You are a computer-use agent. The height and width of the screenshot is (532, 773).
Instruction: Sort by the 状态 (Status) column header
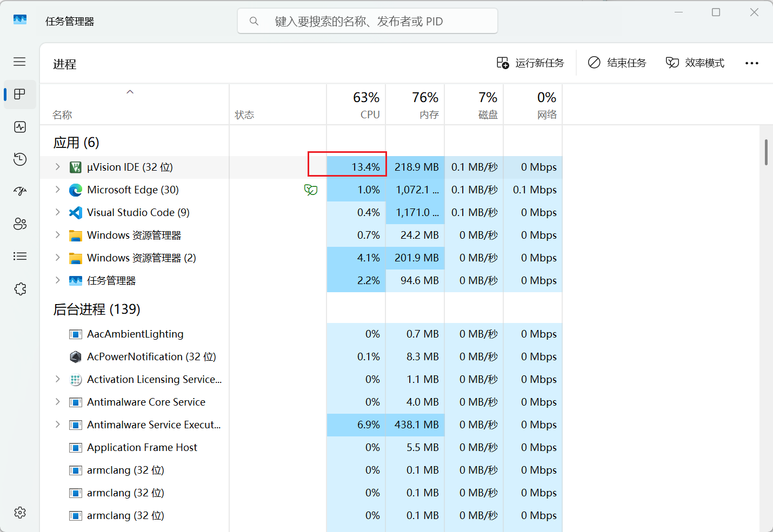[278, 105]
